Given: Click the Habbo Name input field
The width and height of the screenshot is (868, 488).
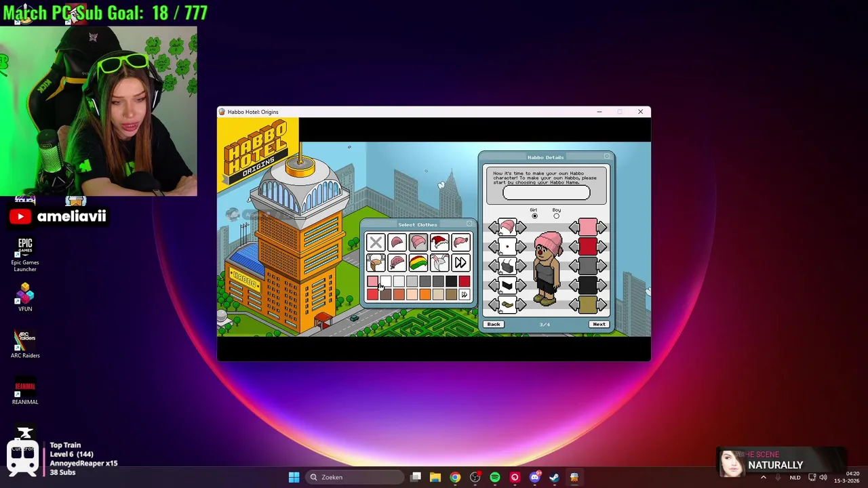Looking at the screenshot, I should 547,193.
